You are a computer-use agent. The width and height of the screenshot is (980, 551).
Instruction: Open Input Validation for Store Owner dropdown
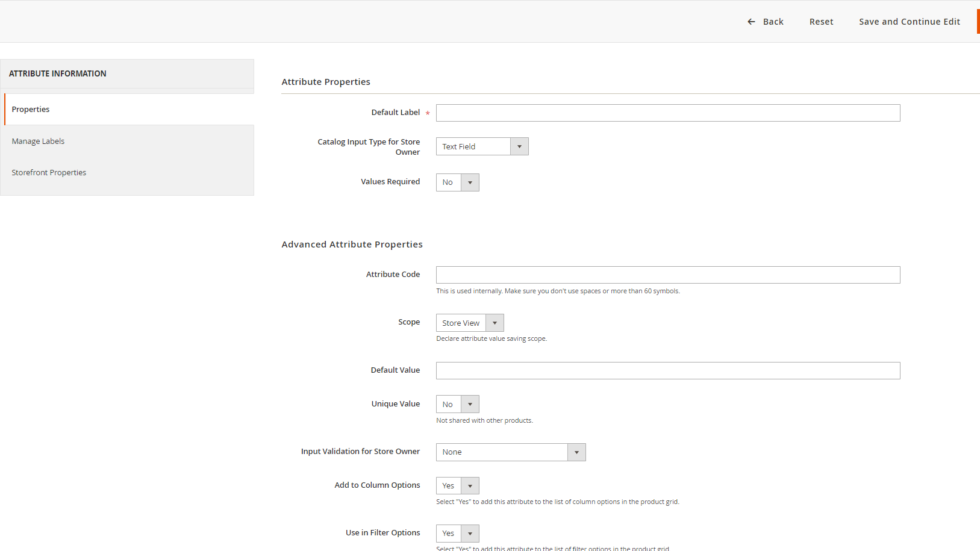pos(511,452)
